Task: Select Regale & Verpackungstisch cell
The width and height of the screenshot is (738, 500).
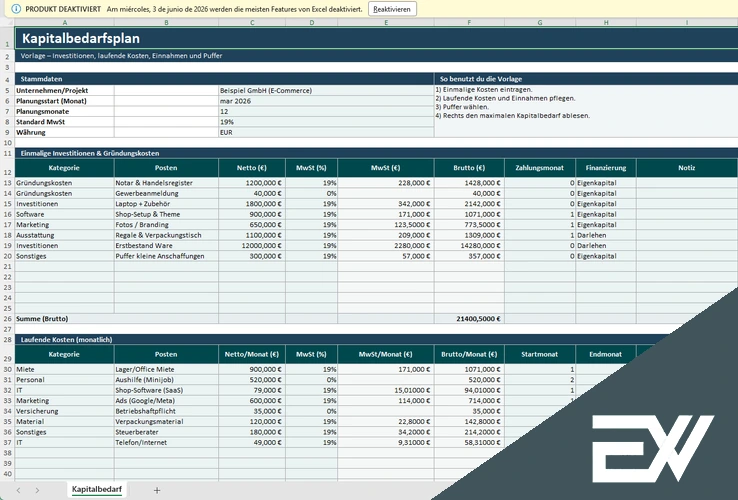Action: click(x=166, y=235)
